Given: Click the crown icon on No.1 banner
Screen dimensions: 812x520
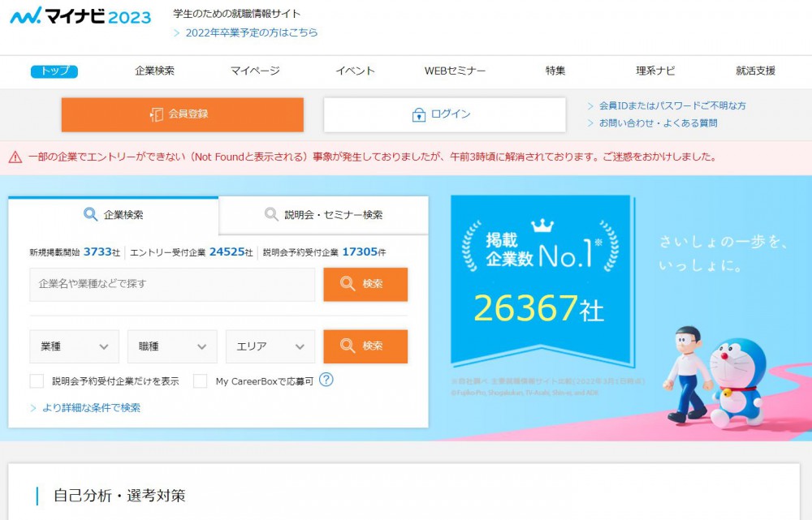Looking at the screenshot, I should tap(542, 226).
